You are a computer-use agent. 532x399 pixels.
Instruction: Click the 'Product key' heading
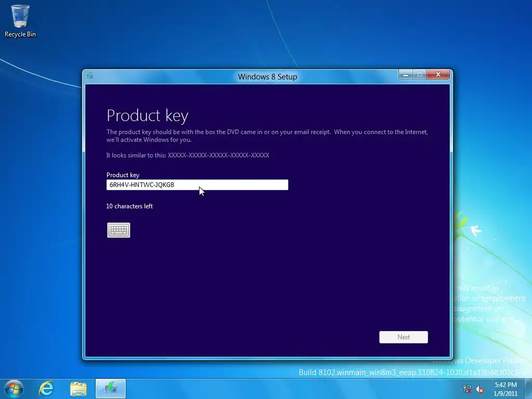tap(148, 116)
